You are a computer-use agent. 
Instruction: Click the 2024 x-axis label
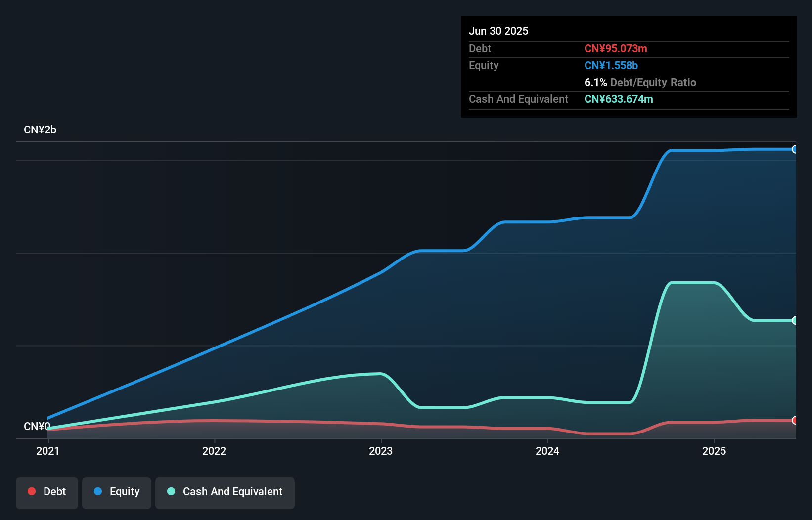[x=547, y=451]
